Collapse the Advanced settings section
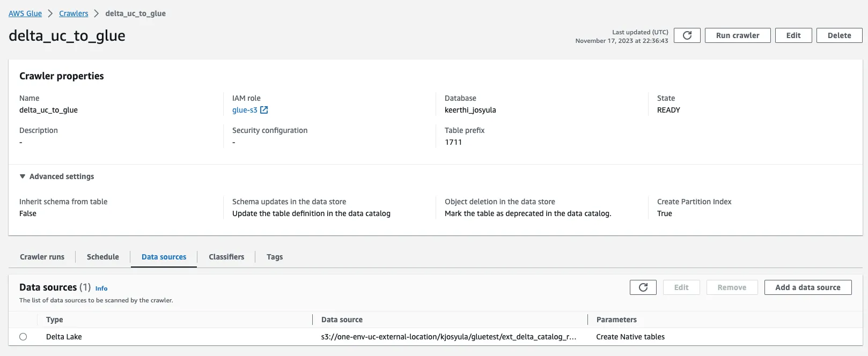Viewport: 868px width, 356px height. pyautogui.click(x=23, y=176)
